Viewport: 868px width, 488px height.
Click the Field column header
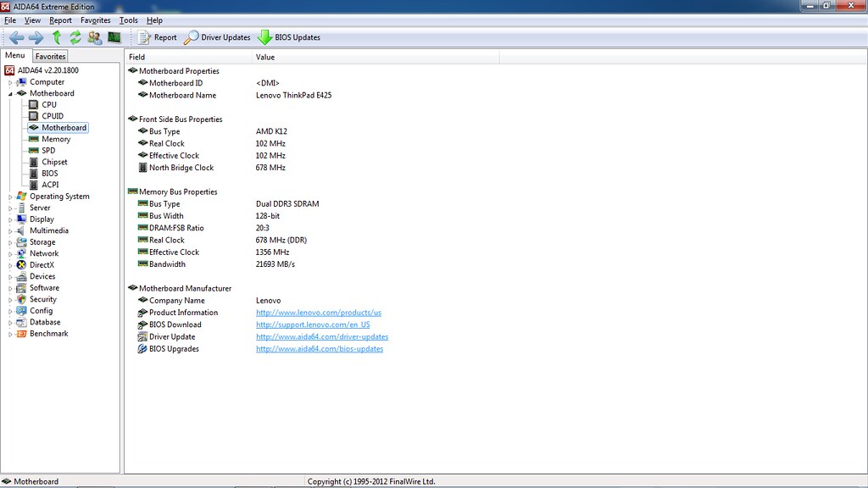coord(188,57)
